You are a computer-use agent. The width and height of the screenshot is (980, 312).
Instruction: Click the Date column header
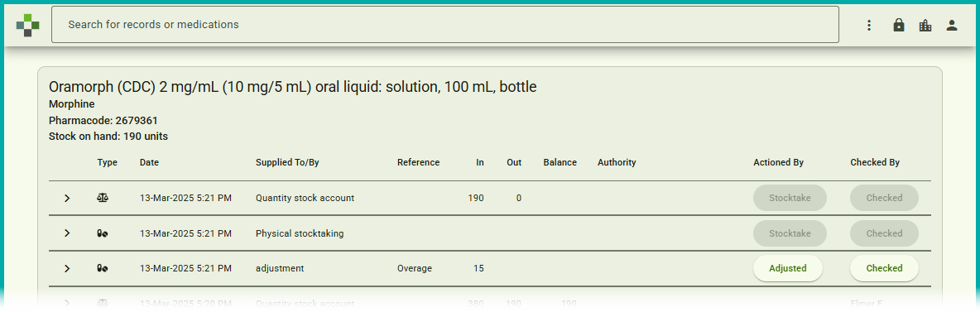[149, 162]
